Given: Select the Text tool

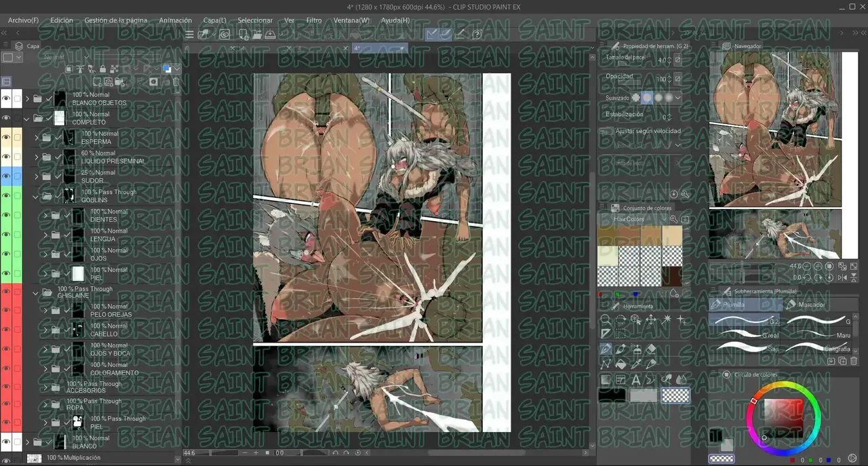Looking at the screenshot, I should coord(636,380).
